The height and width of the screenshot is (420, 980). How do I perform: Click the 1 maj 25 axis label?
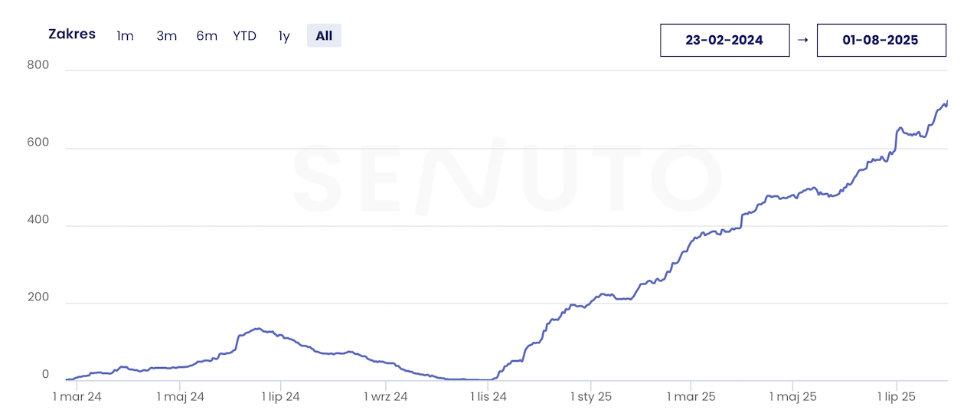click(x=792, y=397)
